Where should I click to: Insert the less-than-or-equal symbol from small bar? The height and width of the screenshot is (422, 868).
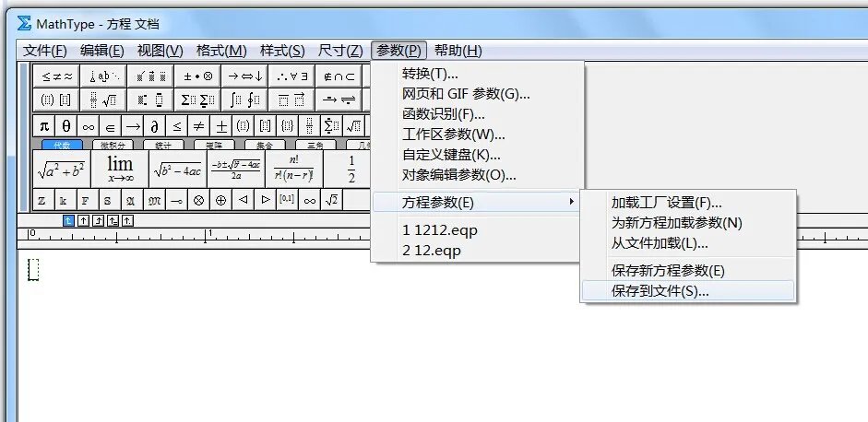tap(176, 126)
